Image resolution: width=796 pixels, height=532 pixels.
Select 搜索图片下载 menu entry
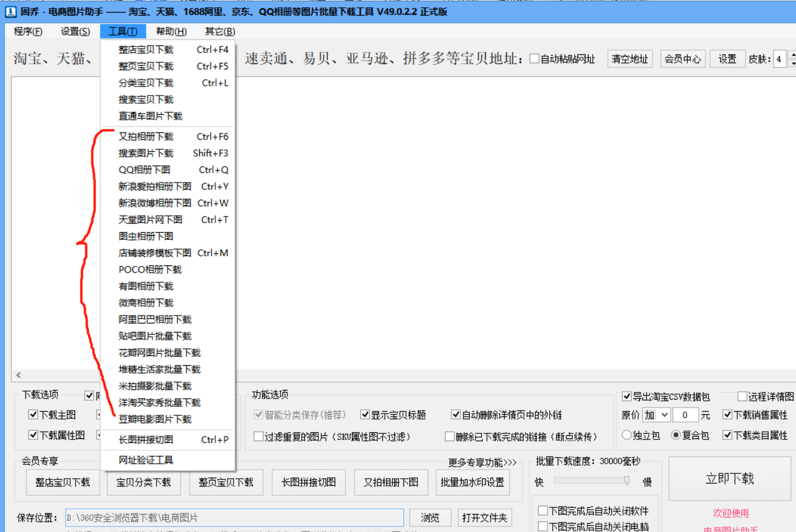tap(168, 153)
